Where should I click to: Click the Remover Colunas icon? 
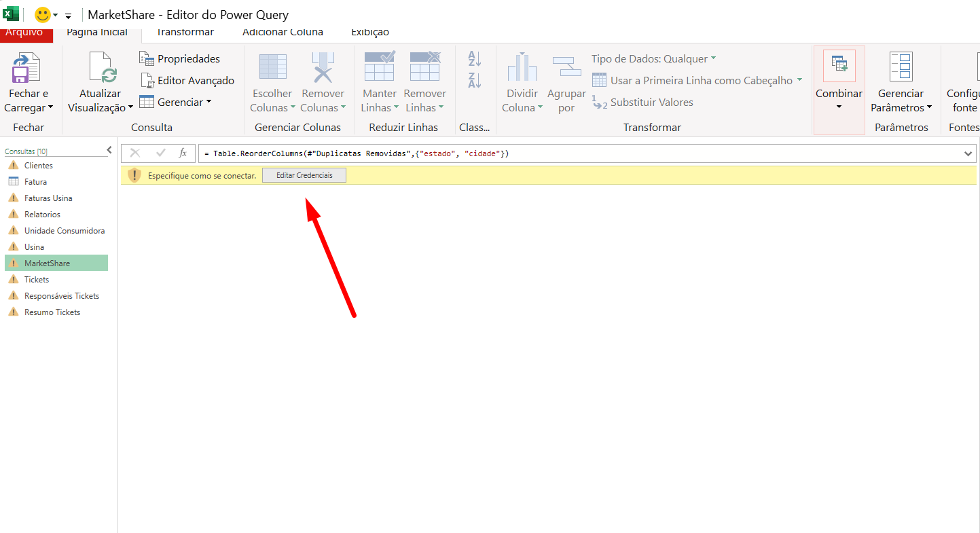(323, 68)
